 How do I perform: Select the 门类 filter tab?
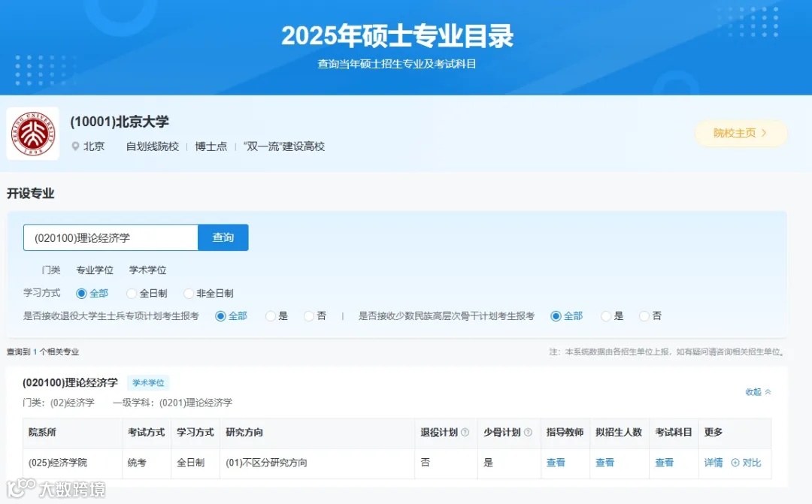click(51, 270)
